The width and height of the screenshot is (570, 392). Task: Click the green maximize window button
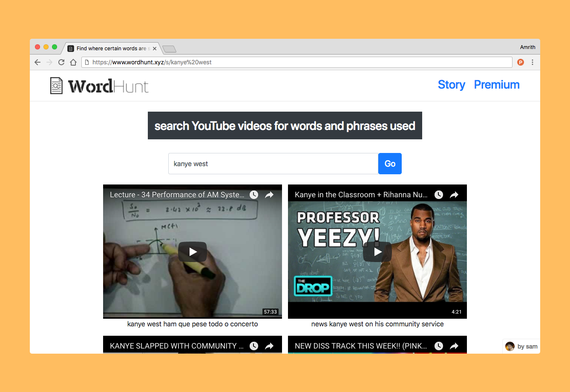pos(55,47)
